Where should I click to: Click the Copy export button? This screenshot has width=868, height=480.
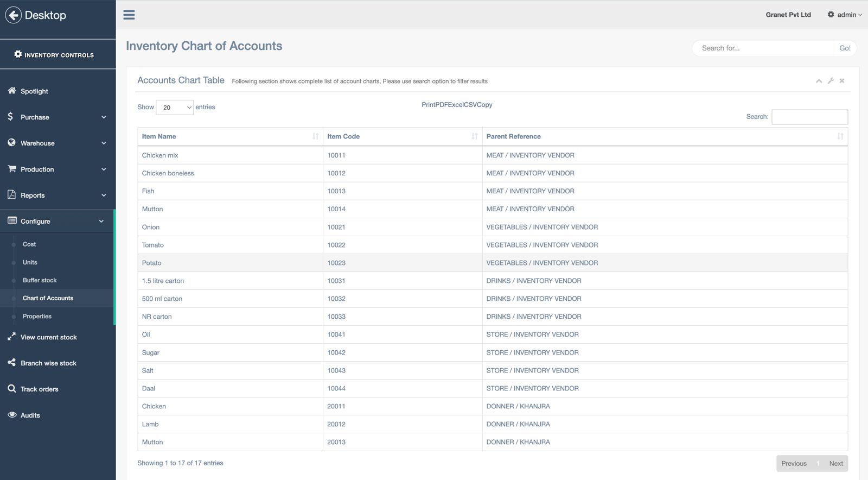[485, 105]
